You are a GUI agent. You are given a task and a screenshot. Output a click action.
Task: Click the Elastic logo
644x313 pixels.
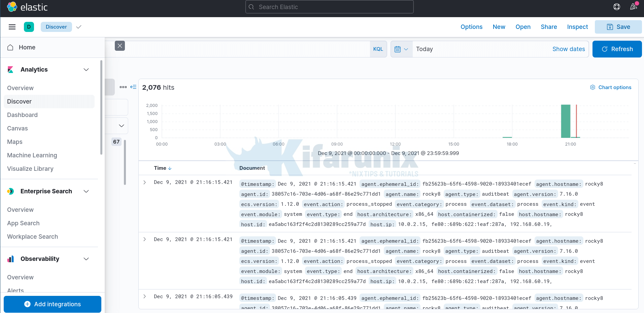pyautogui.click(x=27, y=7)
